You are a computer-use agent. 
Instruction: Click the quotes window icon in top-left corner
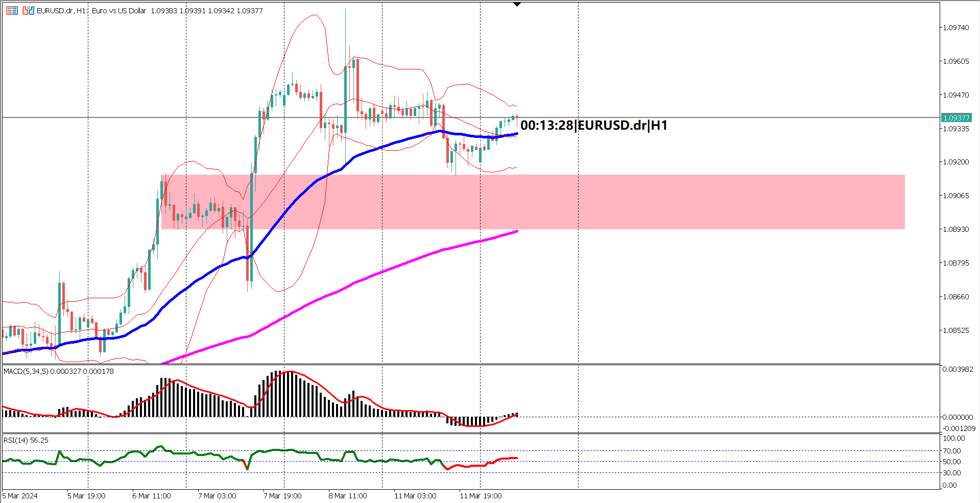pos(12,10)
